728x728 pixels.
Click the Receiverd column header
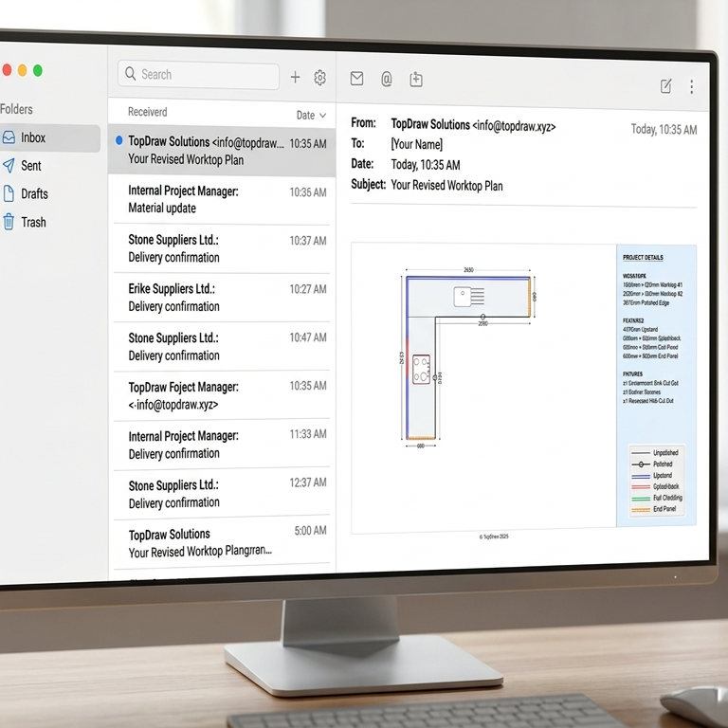click(x=148, y=112)
